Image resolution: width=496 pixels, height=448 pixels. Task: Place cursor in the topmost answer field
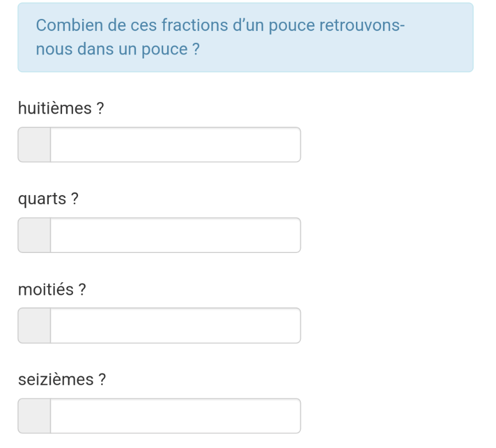tap(175, 145)
